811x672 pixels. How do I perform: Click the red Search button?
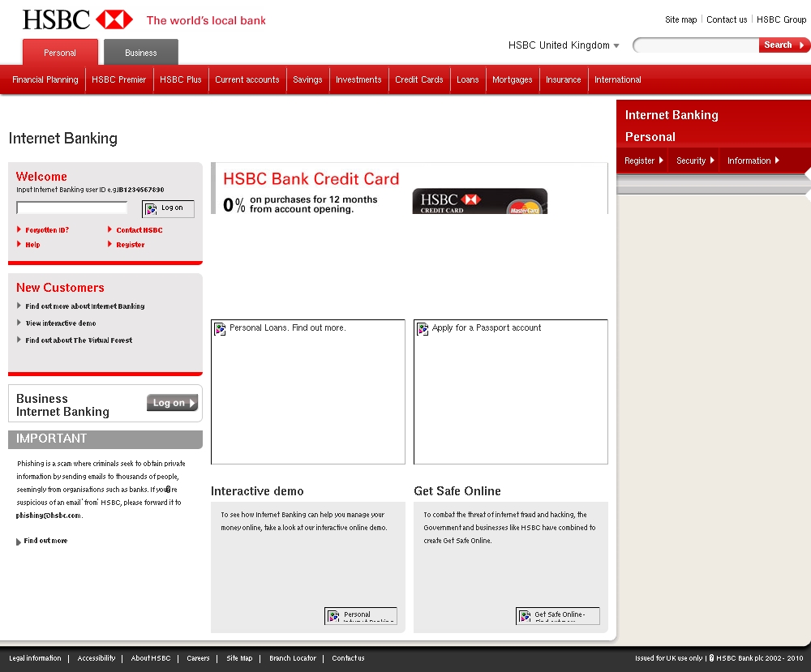pyautogui.click(x=784, y=45)
